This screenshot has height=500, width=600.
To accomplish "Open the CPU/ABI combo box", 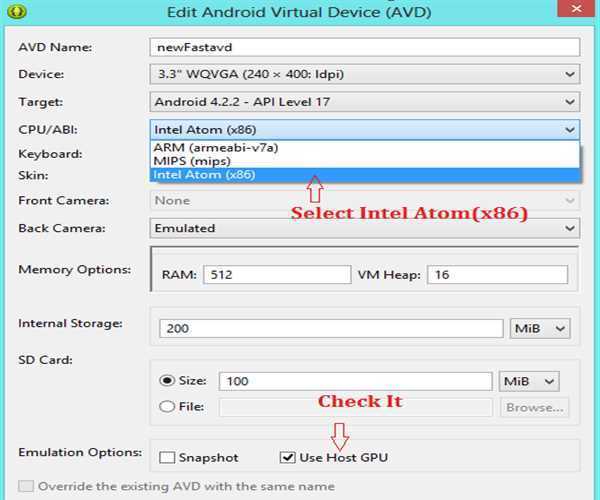I will (x=364, y=129).
